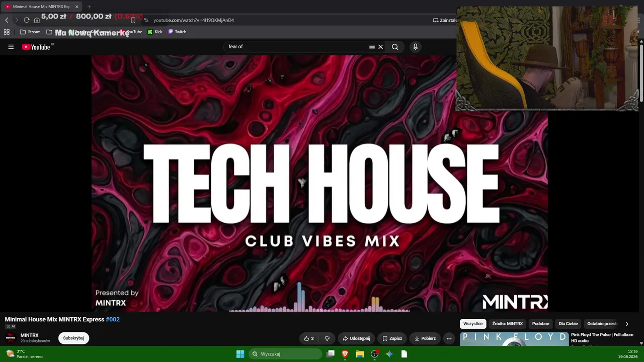Open a new browser tab
The height and width of the screenshot is (362, 644).
[x=89, y=7]
